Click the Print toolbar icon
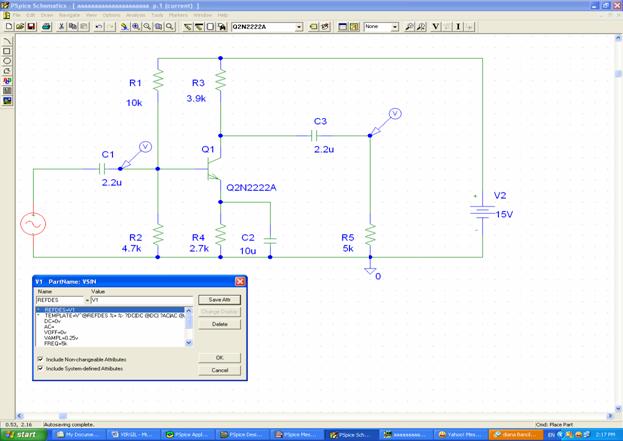The height and width of the screenshot is (441, 623). tap(47, 27)
